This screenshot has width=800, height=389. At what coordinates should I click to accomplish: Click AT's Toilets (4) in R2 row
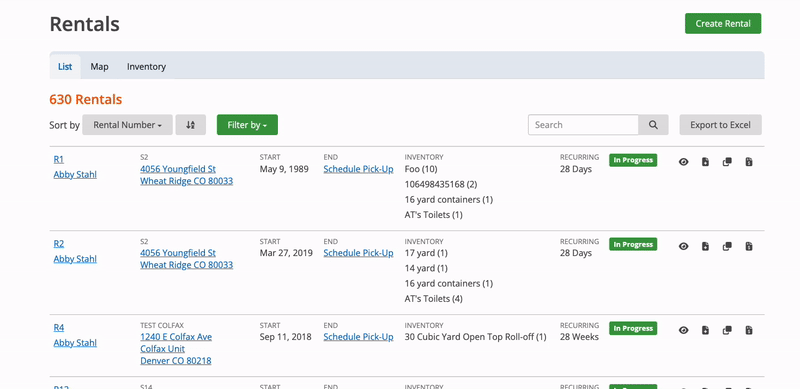coord(434,299)
